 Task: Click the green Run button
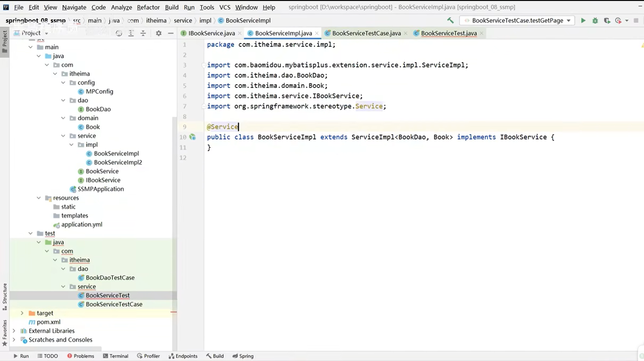pyautogui.click(x=583, y=20)
